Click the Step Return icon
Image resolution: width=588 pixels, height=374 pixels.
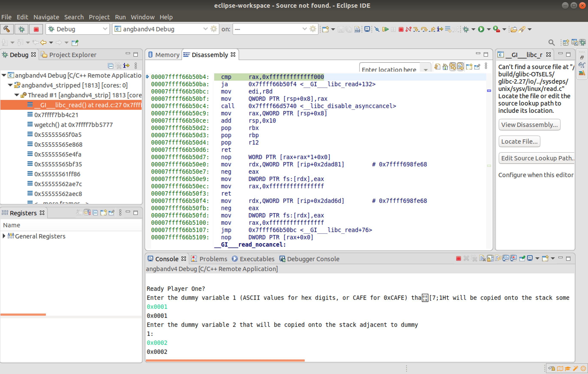[x=432, y=29]
